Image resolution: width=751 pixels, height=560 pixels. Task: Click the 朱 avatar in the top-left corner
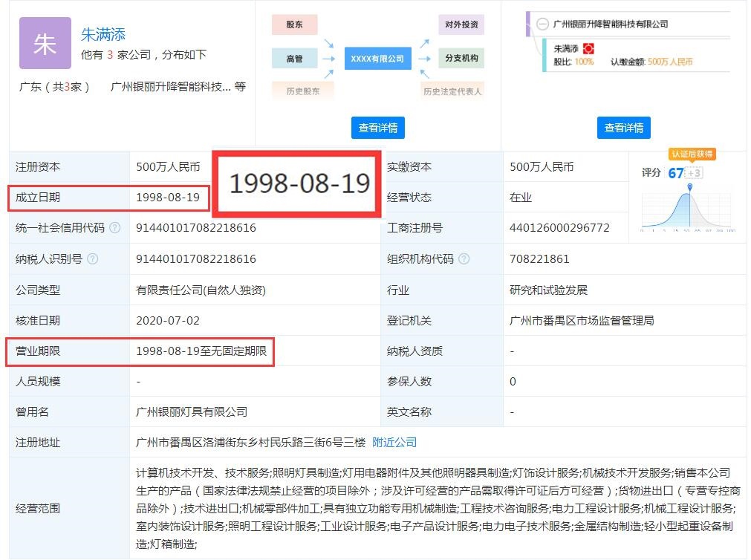coord(45,42)
